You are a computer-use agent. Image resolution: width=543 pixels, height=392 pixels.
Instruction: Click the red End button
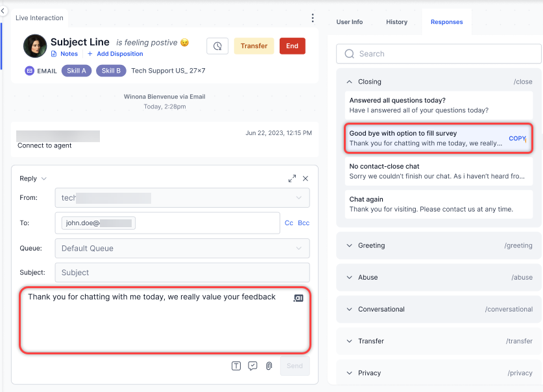tap(292, 46)
